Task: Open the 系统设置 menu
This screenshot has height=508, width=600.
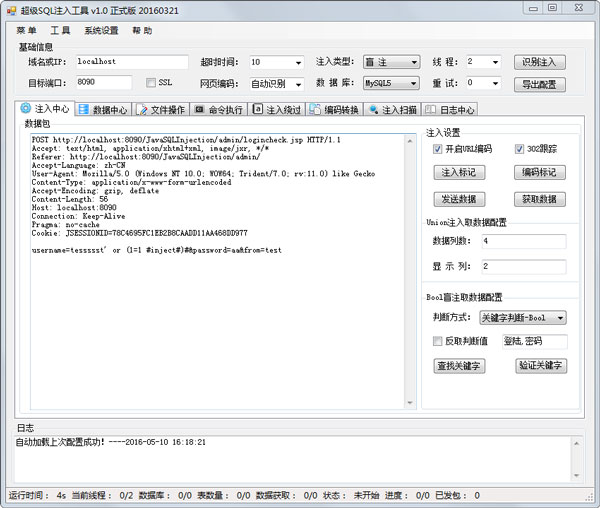Action: pyautogui.click(x=101, y=31)
